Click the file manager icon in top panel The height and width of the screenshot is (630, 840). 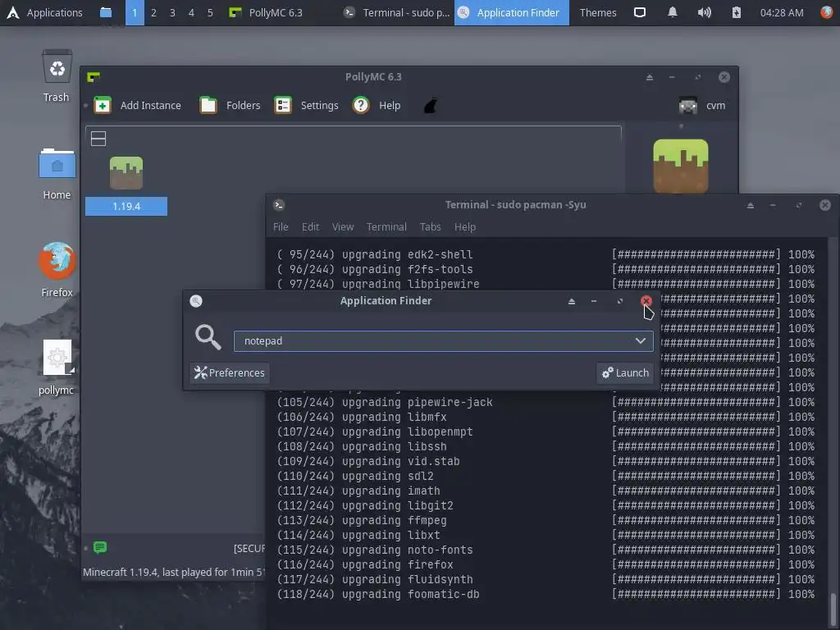[x=106, y=12]
